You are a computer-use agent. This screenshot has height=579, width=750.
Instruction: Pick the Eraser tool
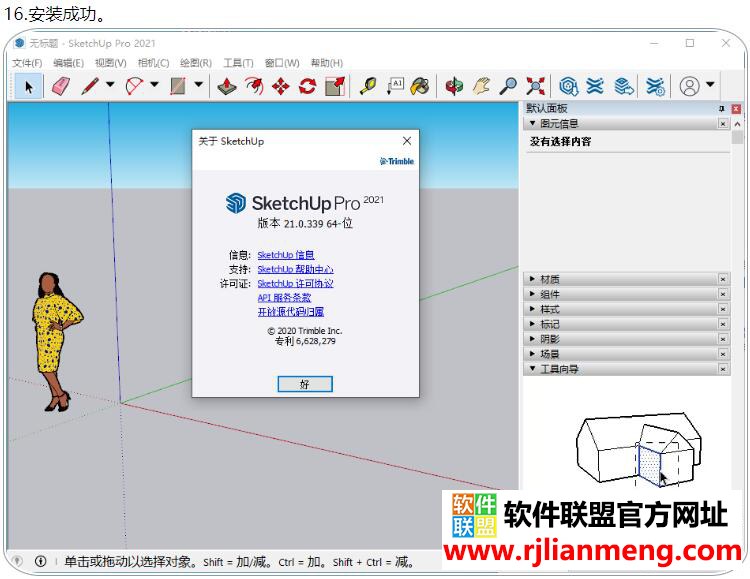[59, 86]
